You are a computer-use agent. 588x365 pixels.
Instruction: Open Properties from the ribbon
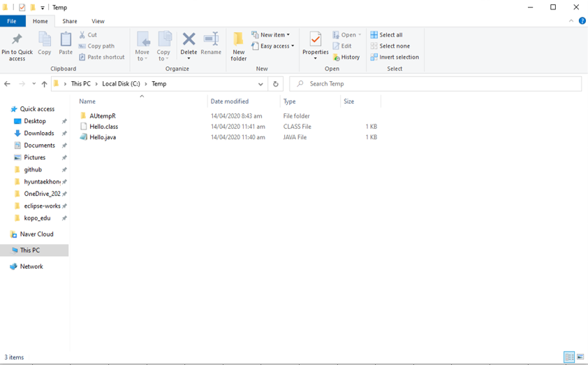pyautogui.click(x=315, y=45)
